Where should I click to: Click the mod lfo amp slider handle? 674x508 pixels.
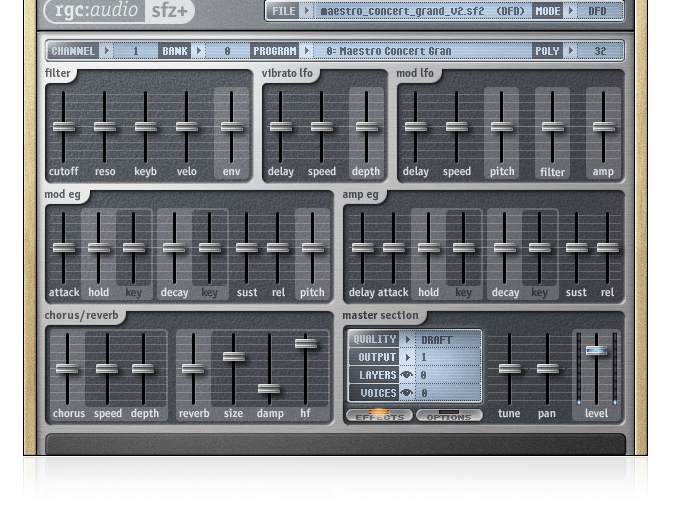pyautogui.click(x=604, y=127)
